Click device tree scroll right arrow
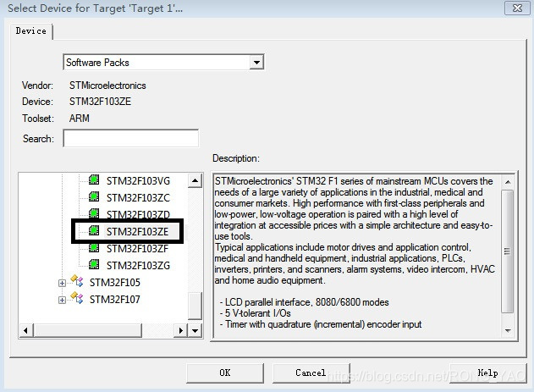 180,330
